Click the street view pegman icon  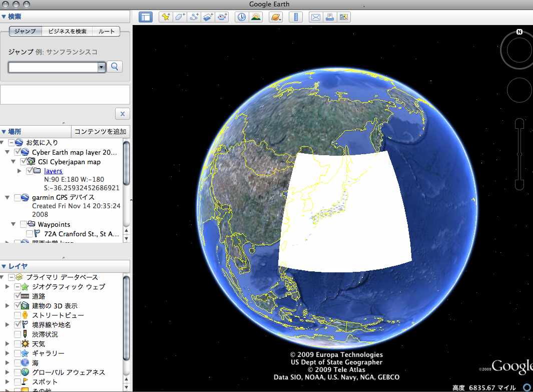pyautogui.click(x=25, y=315)
